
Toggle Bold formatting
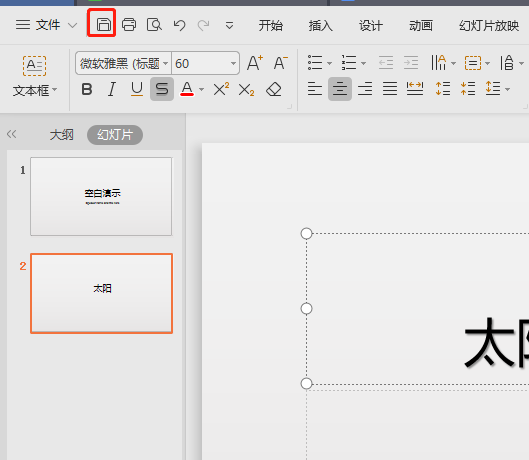87,89
